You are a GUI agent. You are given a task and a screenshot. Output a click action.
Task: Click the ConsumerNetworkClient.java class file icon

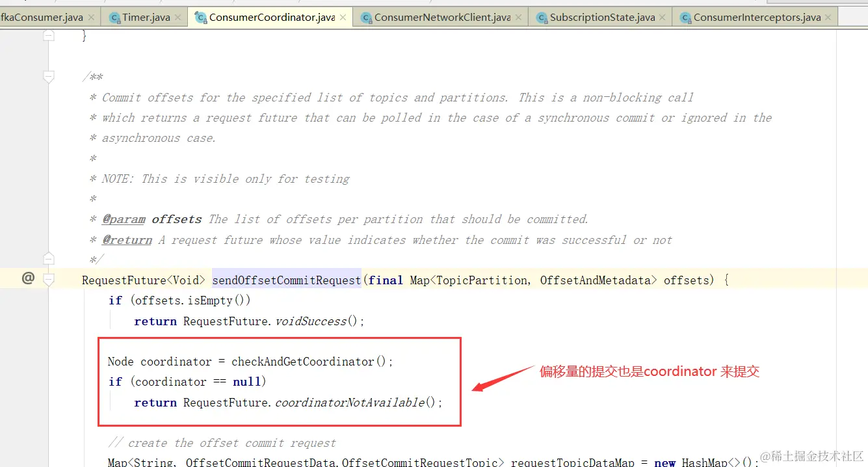[366, 18]
